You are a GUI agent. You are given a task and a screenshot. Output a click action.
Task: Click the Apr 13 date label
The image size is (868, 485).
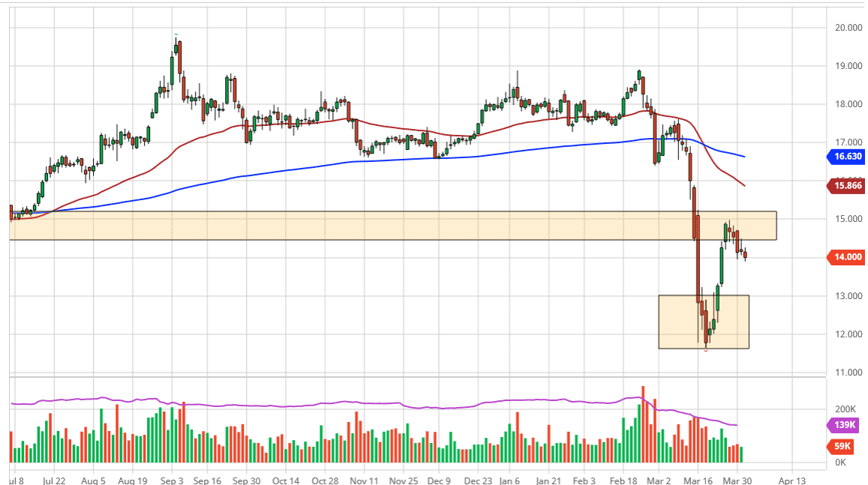pos(791,481)
